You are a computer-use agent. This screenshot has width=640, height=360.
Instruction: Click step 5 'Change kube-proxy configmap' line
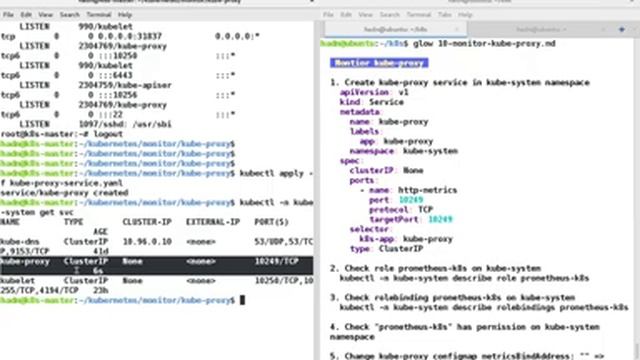coord(467,356)
